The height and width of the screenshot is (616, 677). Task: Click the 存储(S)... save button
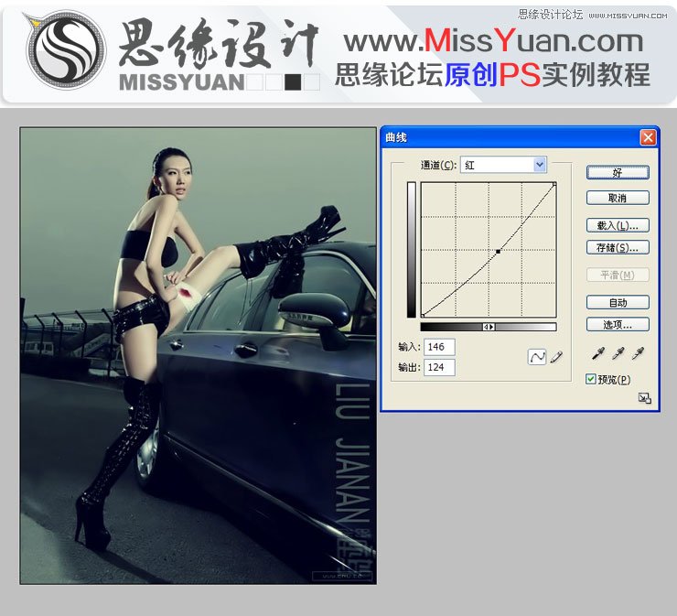(x=618, y=247)
